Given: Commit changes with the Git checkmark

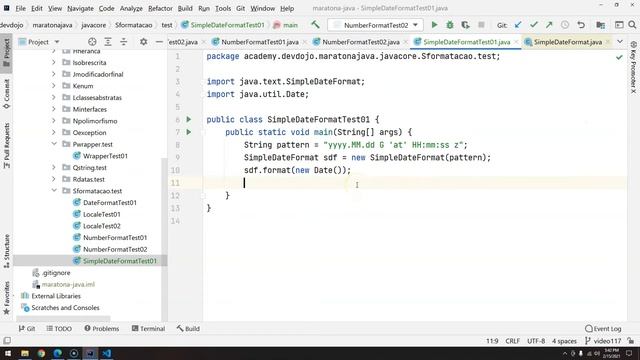Looking at the screenshot, I should coord(533,25).
